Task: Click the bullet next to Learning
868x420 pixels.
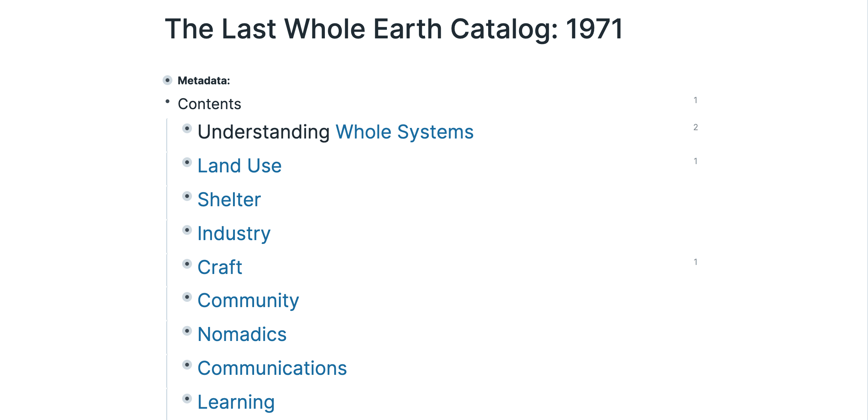Action: (x=187, y=399)
